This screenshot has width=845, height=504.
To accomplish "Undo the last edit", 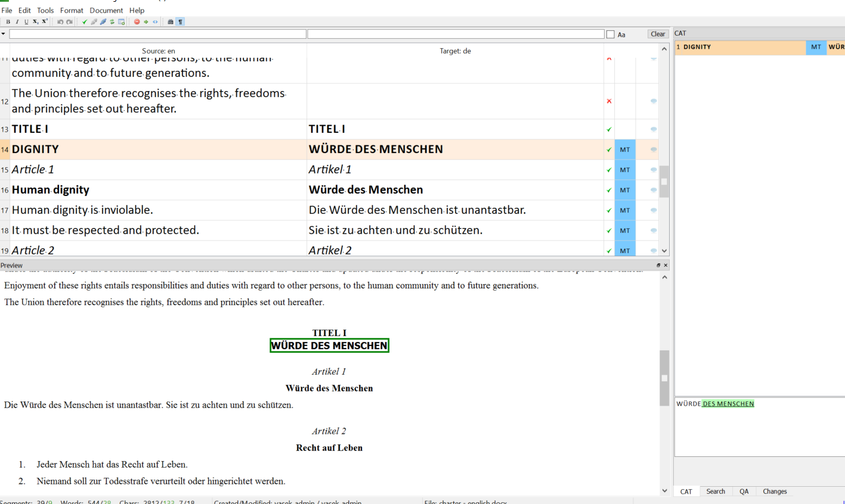I will tap(60, 22).
